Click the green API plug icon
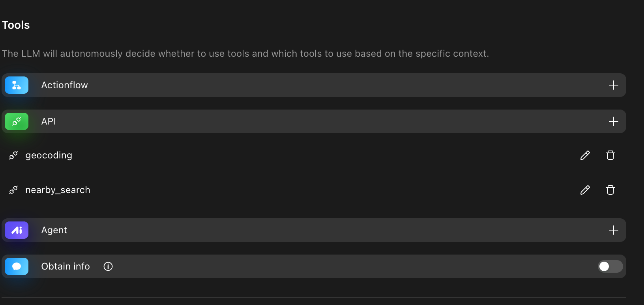The image size is (644, 305). tap(17, 121)
